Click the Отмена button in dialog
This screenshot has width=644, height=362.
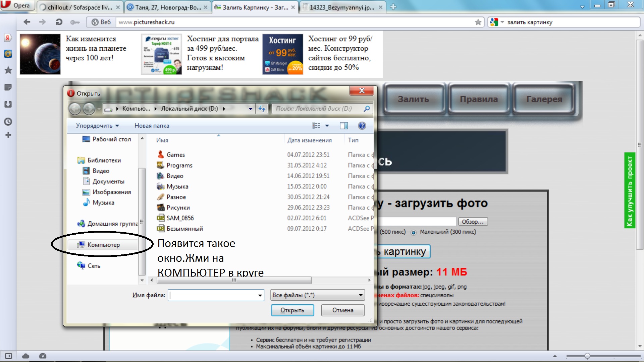tap(343, 310)
